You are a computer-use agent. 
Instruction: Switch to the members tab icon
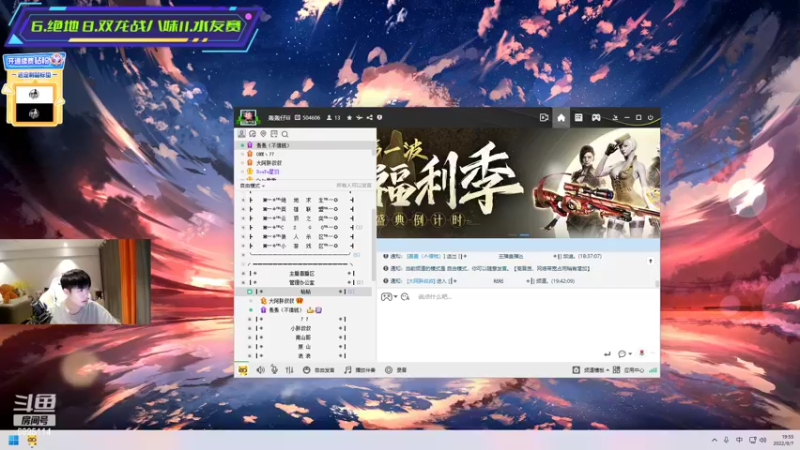[242, 134]
